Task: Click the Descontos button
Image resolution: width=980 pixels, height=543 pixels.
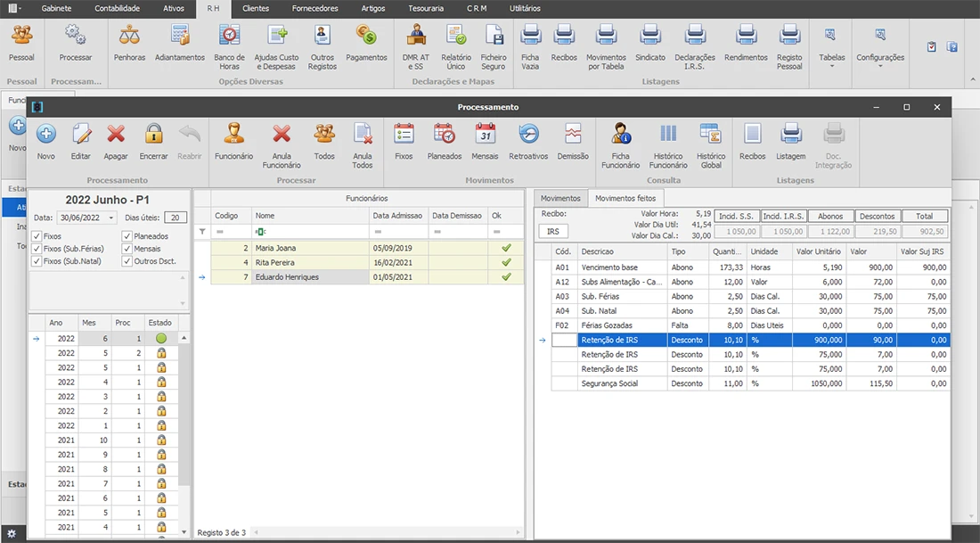Action: tap(878, 216)
